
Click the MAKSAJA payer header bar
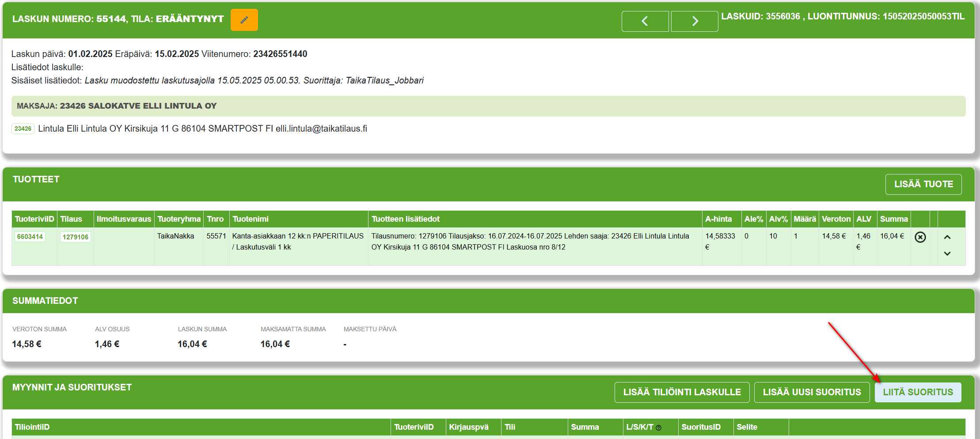click(488, 106)
